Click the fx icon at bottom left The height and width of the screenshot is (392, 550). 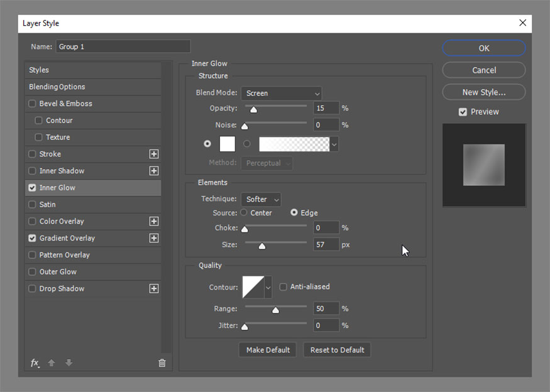tap(35, 363)
